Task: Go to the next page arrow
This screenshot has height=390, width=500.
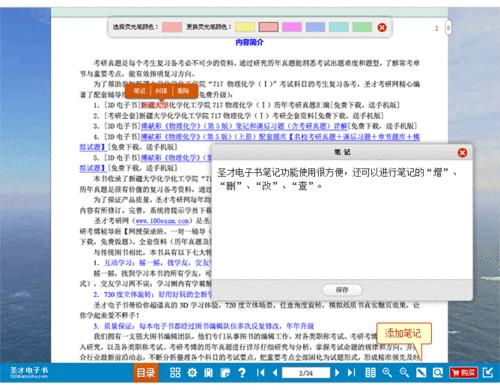Action: pos(337,372)
